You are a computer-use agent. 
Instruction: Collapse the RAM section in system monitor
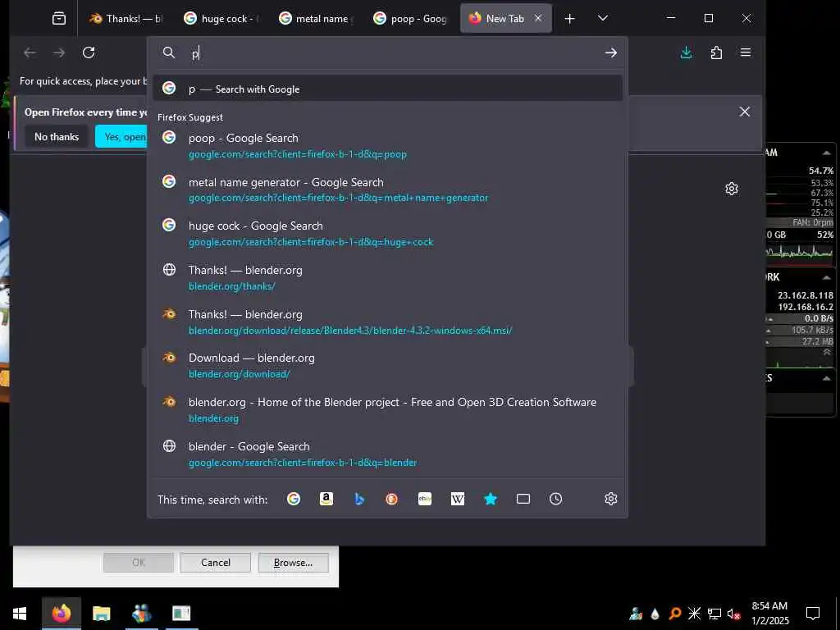pyautogui.click(x=827, y=153)
